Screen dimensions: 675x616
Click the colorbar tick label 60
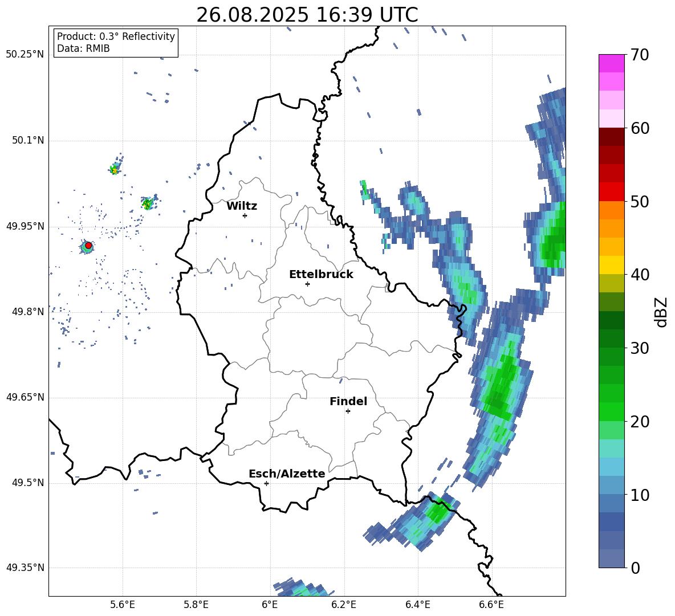point(640,128)
